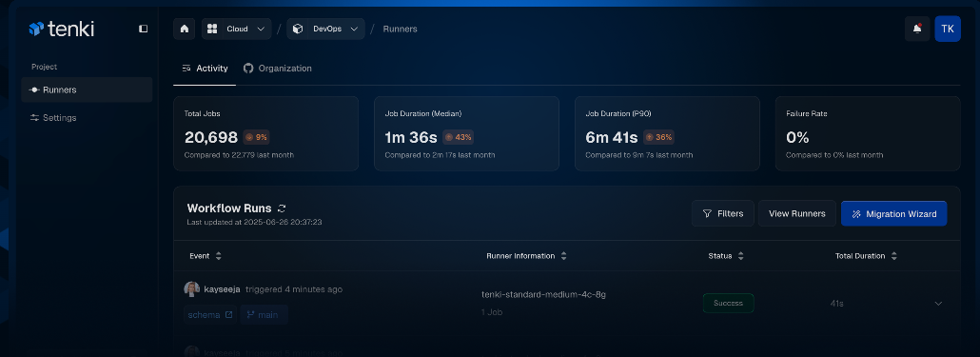Click the 1 Job text
The image size is (980, 357).
[492, 312]
